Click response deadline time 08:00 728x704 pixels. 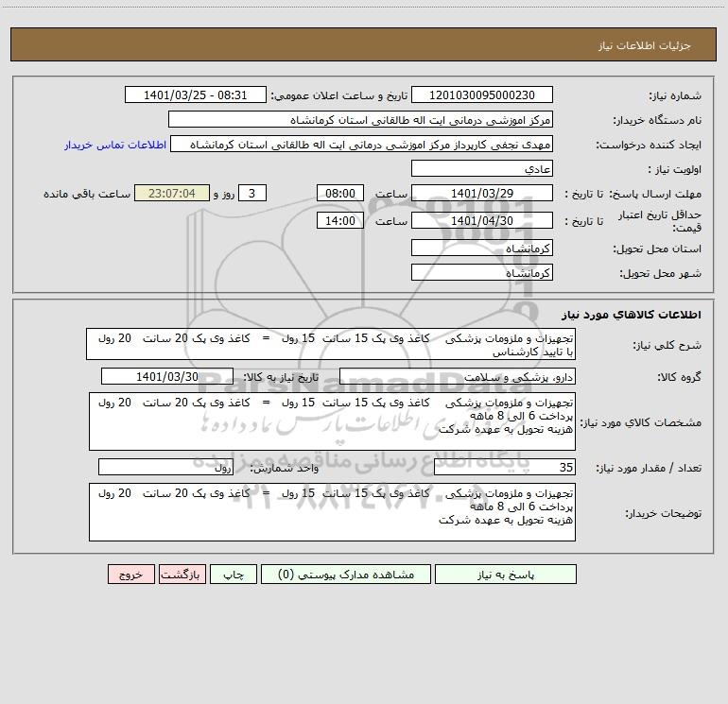tap(339, 193)
